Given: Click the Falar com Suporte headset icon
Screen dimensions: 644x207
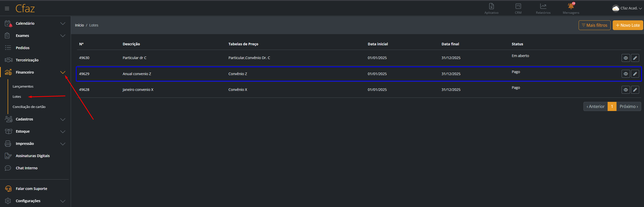Looking at the screenshot, I should pyautogui.click(x=8, y=189).
